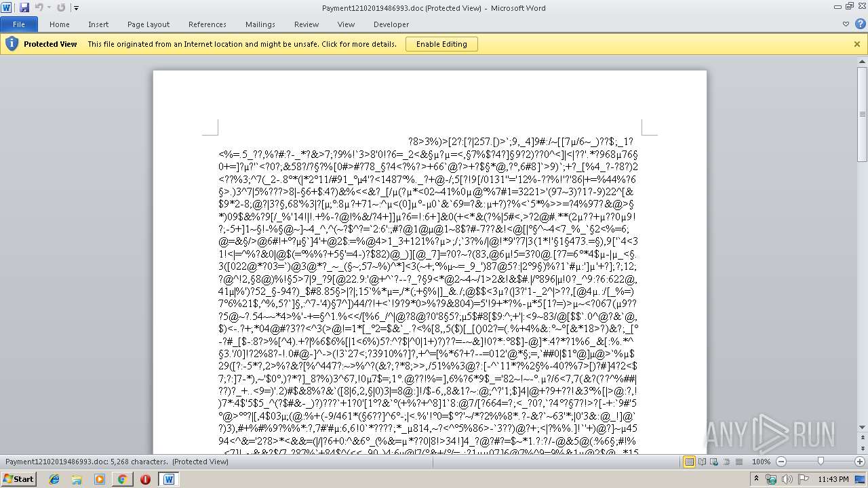Click the vertical scrollbar thumb
The image size is (868, 488).
pyautogui.click(x=862, y=113)
